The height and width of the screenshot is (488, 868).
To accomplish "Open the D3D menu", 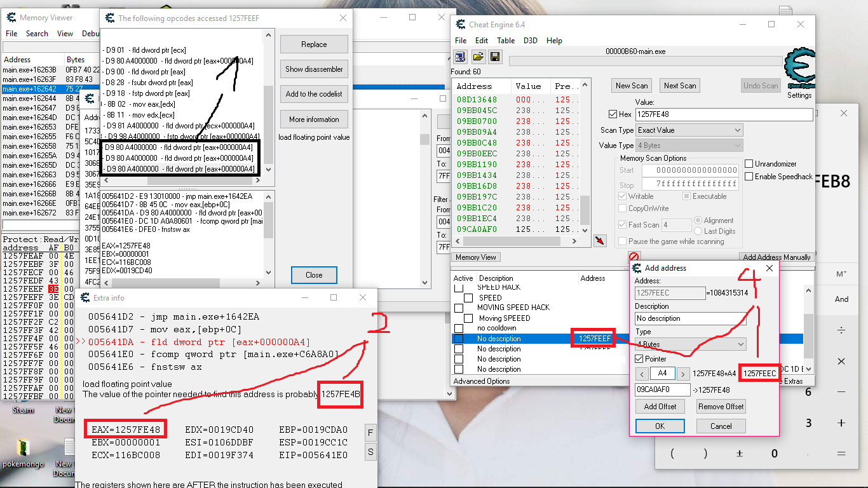I will point(530,41).
